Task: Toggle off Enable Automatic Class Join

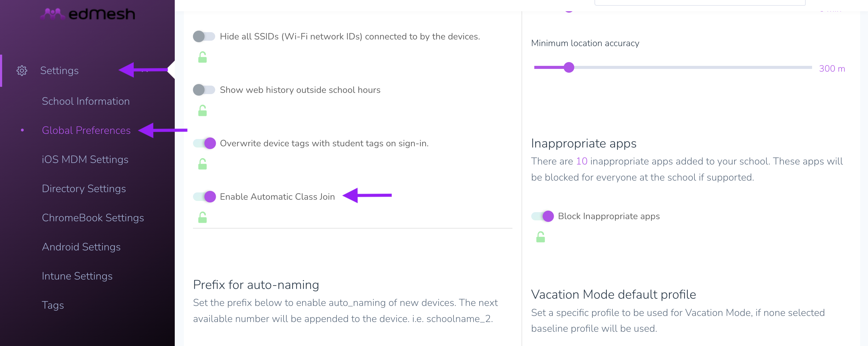Action: (204, 197)
